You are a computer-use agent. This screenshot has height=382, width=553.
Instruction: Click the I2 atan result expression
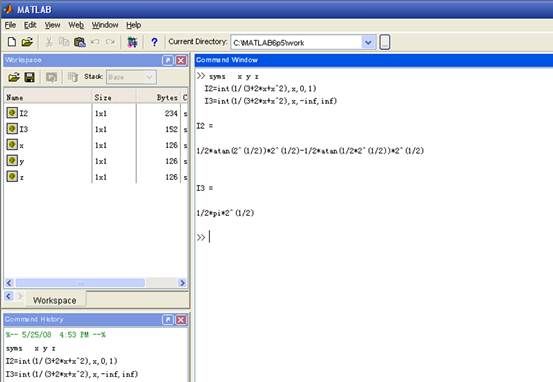click(x=310, y=151)
